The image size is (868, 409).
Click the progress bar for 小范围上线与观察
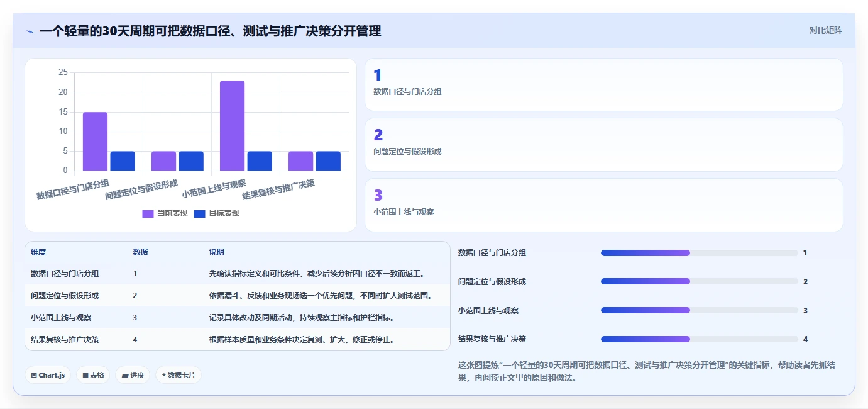click(699, 310)
